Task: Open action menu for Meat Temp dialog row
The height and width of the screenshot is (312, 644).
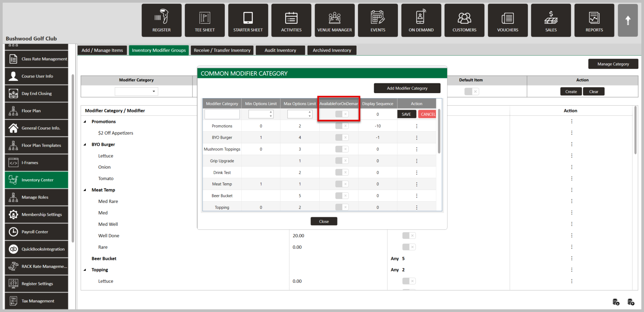Action: (x=417, y=184)
